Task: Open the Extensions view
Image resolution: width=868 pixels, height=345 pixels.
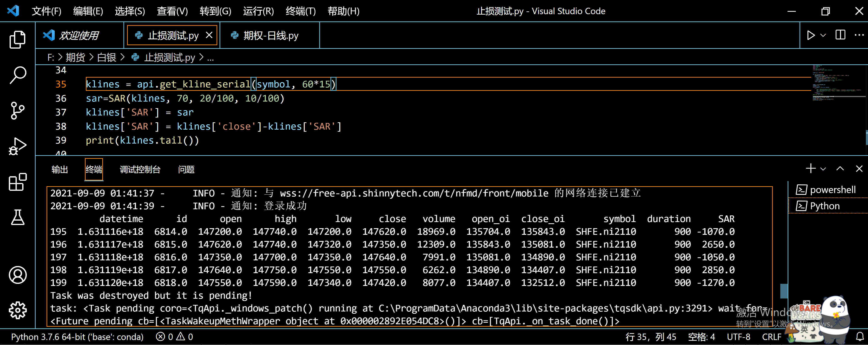Action: coord(18,182)
